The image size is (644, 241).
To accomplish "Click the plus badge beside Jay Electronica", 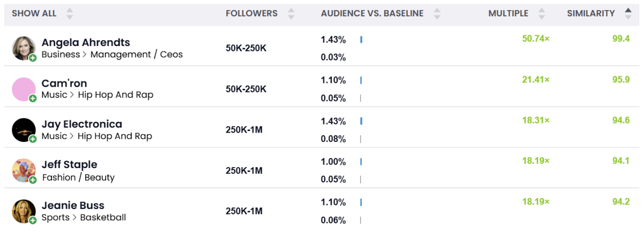I will pyautogui.click(x=33, y=139).
